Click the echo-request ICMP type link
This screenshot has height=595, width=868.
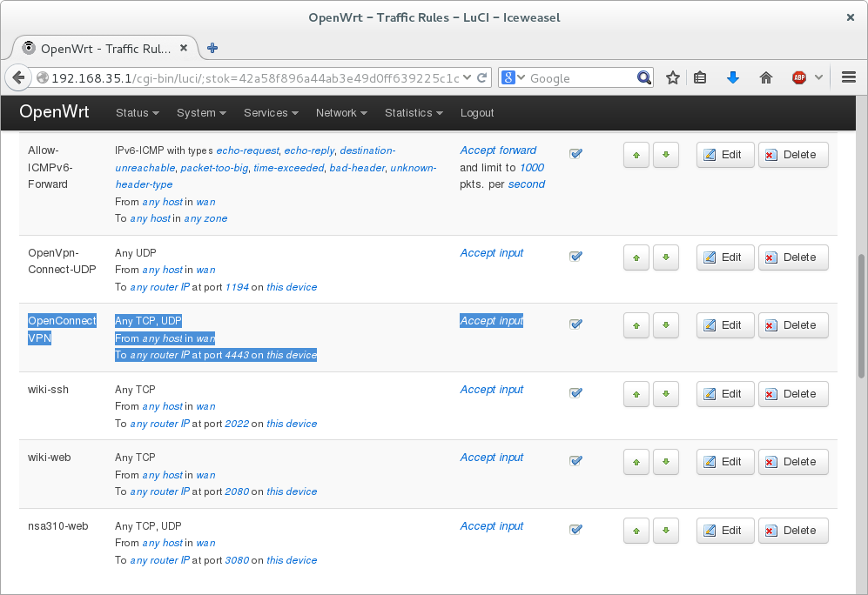pos(247,151)
